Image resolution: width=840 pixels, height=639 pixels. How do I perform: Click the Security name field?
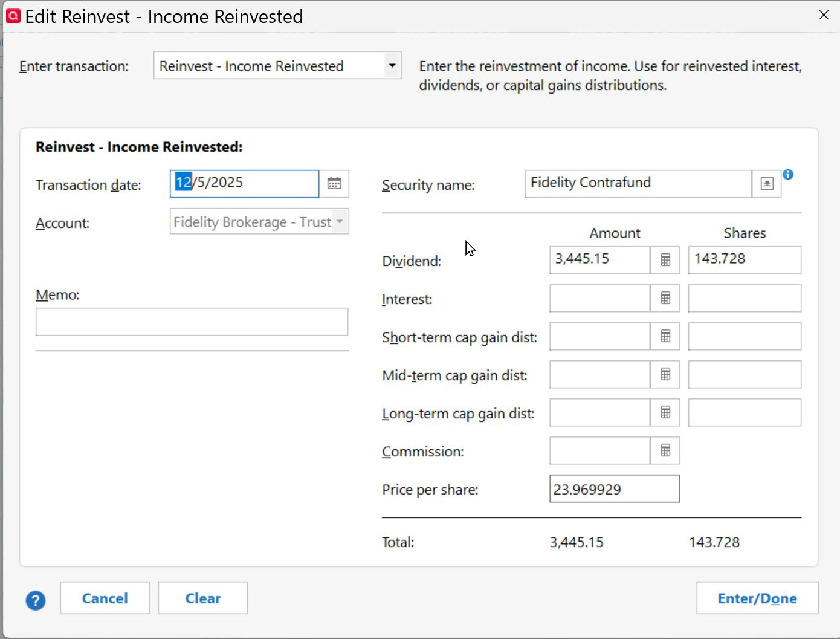(638, 184)
